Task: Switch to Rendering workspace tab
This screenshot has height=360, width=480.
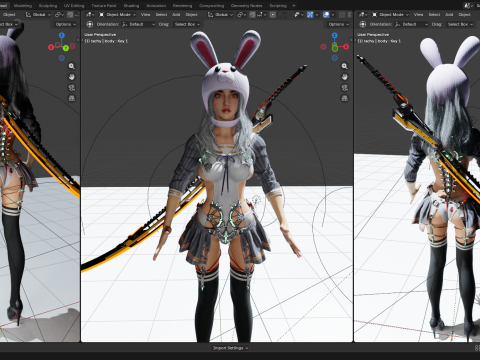Action: click(182, 5)
